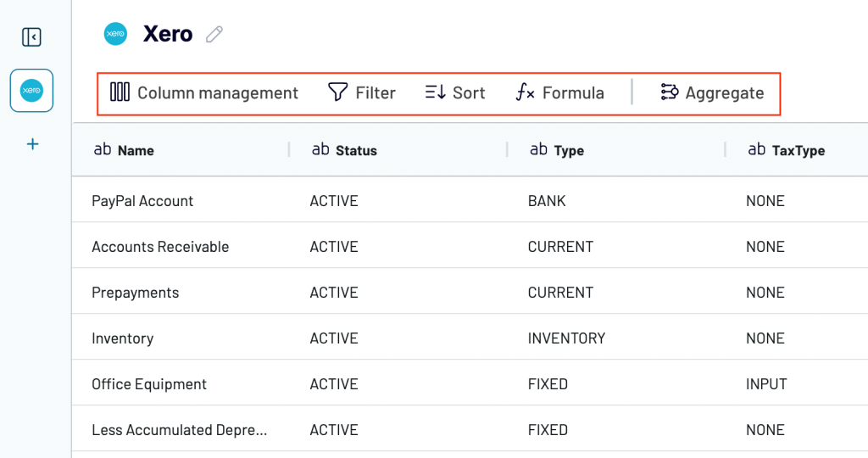868x458 pixels.
Task: Click the Name column header
Action: (x=135, y=150)
